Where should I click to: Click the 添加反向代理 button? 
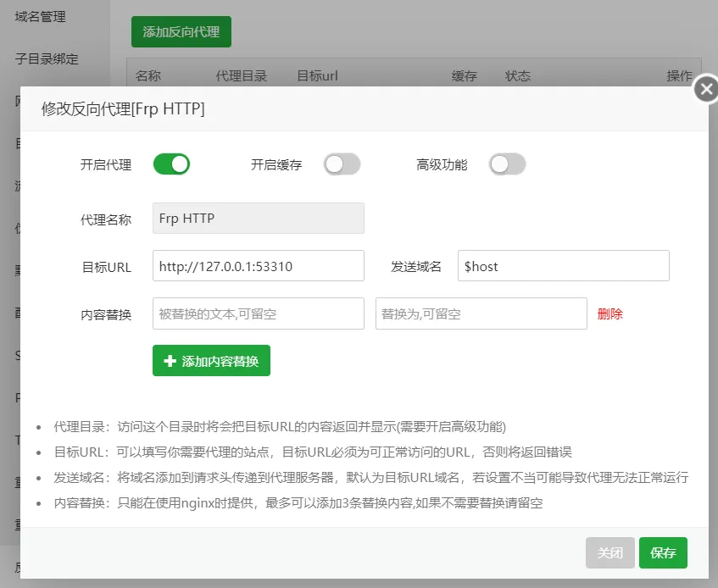tap(181, 31)
